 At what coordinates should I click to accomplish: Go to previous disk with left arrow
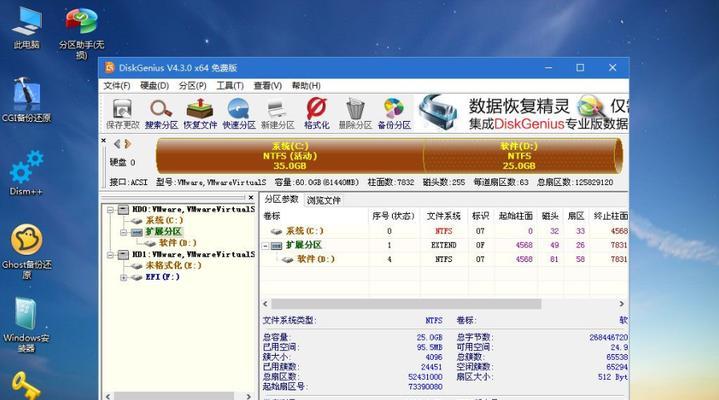click(117, 144)
